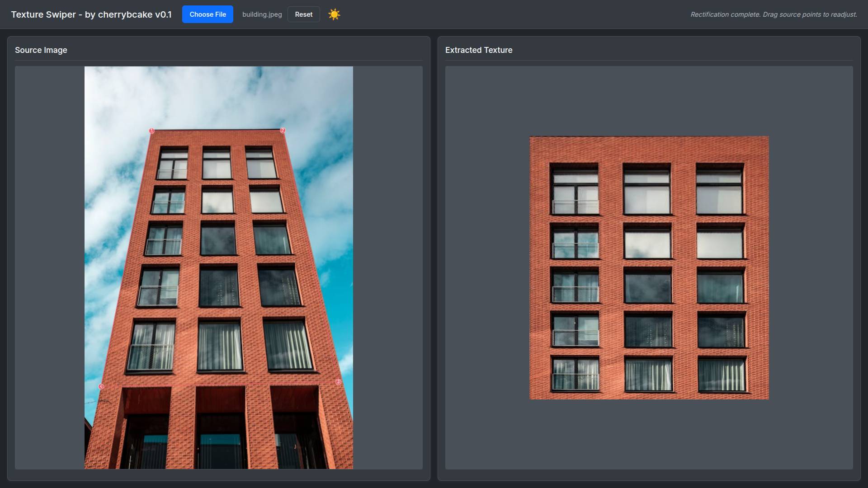The height and width of the screenshot is (488, 868).
Task: Click the Texture Swiper app title
Action: tap(91, 14)
